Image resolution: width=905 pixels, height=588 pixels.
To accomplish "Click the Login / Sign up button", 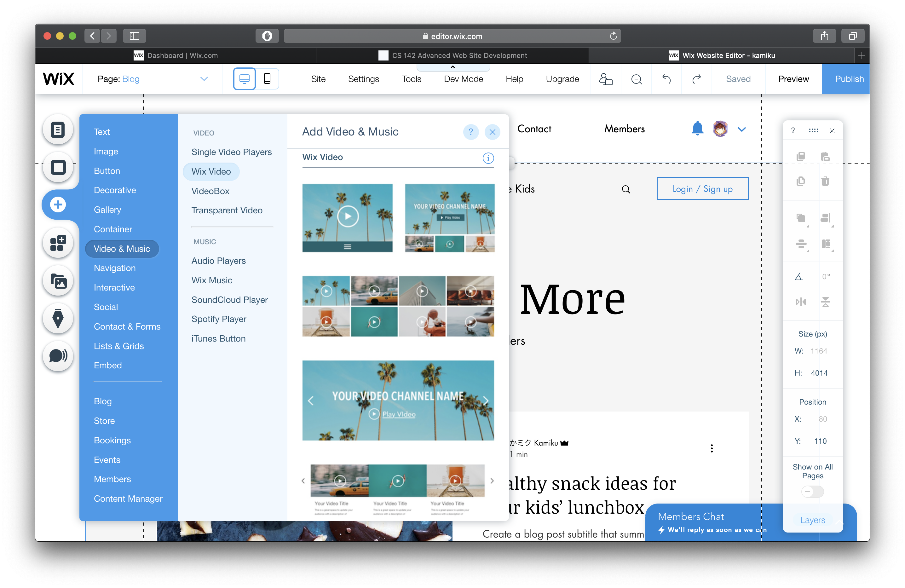I will click(702, 189).
